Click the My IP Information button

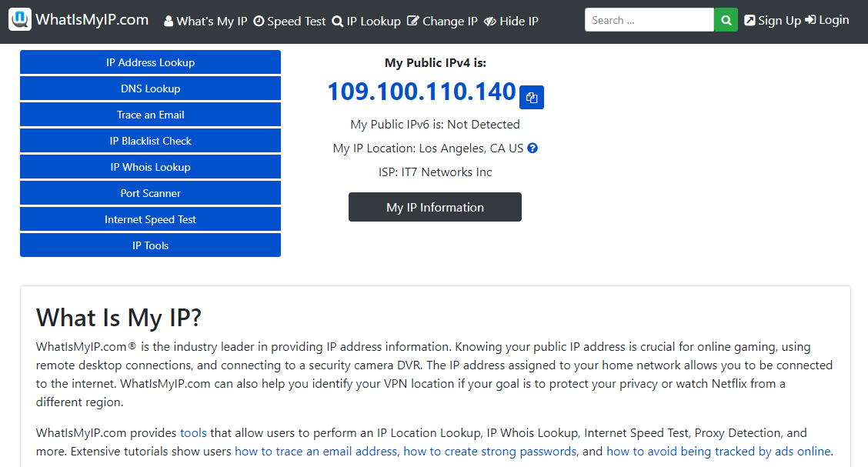(435, 207)
